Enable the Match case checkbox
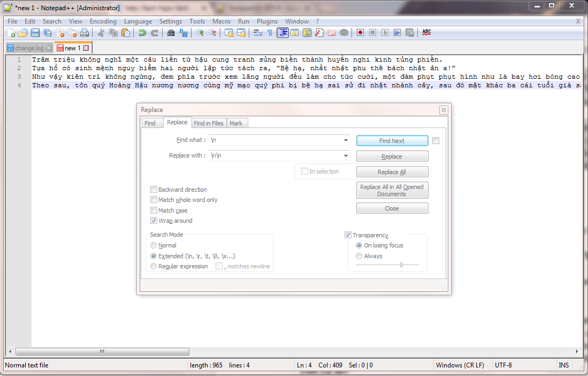The height and width of the screenshot is (376, 588). [x=154, y=210]
